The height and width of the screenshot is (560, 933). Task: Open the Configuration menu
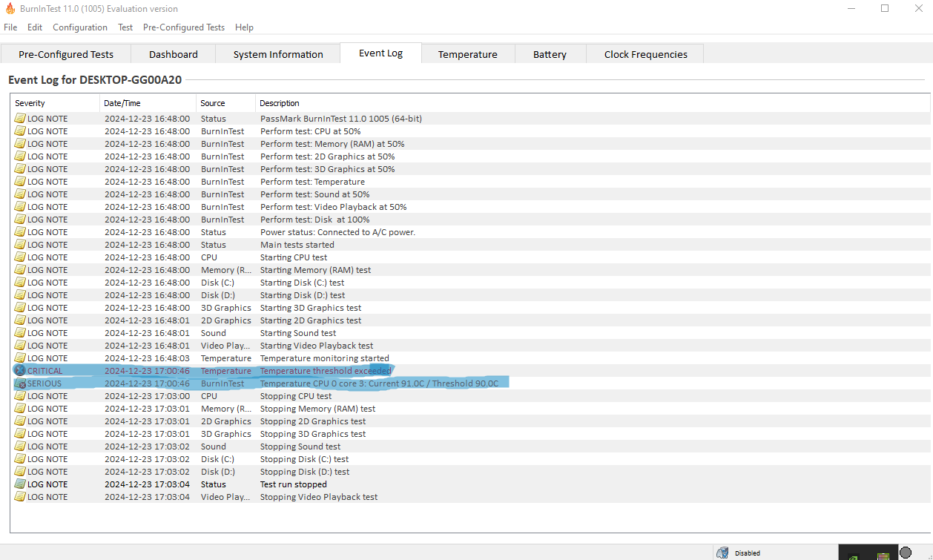pos(80,27)
